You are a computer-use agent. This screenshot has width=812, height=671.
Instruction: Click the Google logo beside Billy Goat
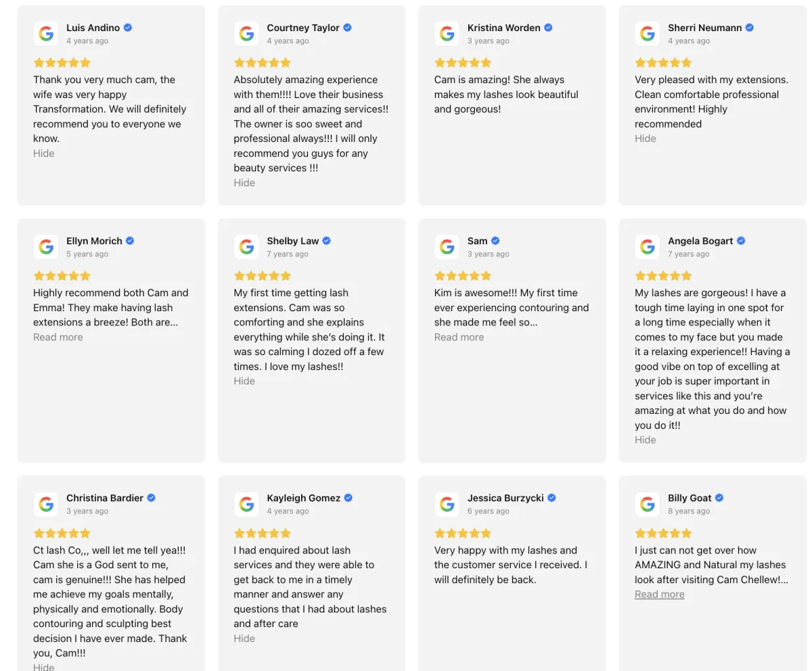click(x=648, y=504)
